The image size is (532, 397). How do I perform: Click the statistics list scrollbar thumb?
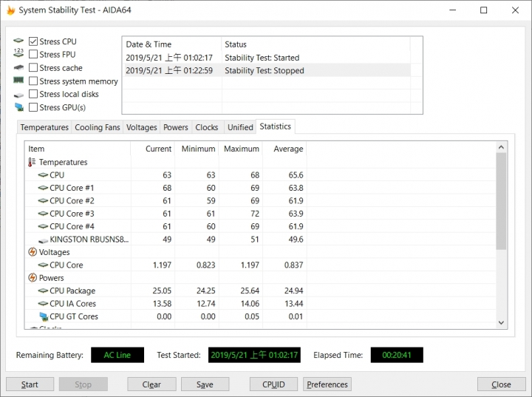click(x=501, y=201)
